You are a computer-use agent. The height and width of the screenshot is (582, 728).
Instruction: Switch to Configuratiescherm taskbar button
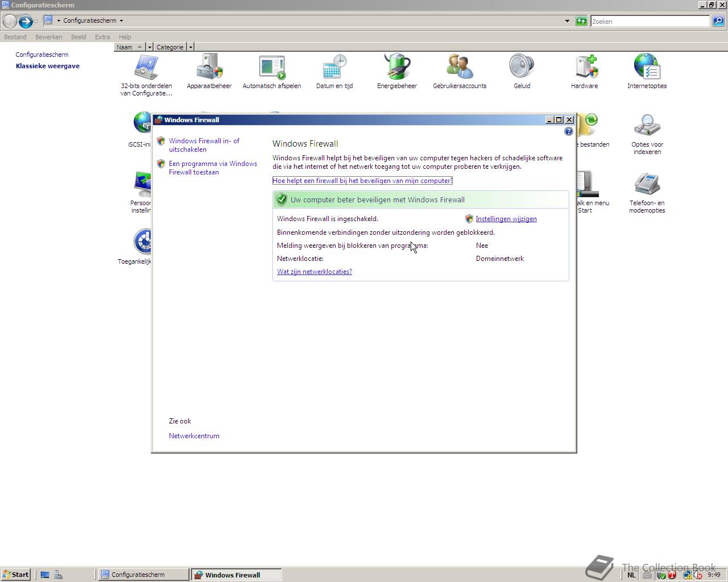(144, 575)
